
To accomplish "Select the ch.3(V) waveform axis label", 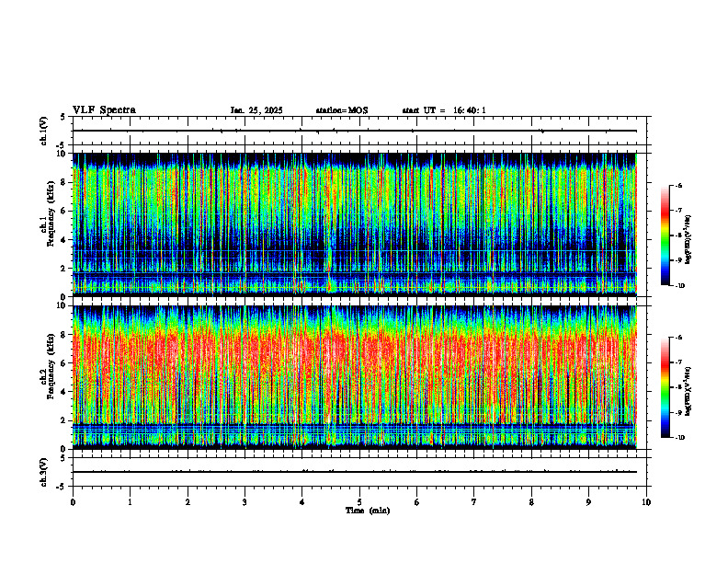I will point(44,472).
